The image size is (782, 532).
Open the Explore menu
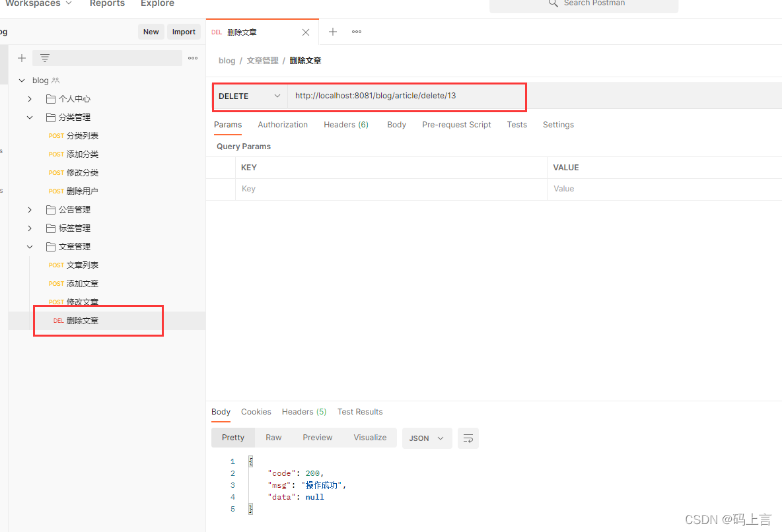click(x=158, y=3)
